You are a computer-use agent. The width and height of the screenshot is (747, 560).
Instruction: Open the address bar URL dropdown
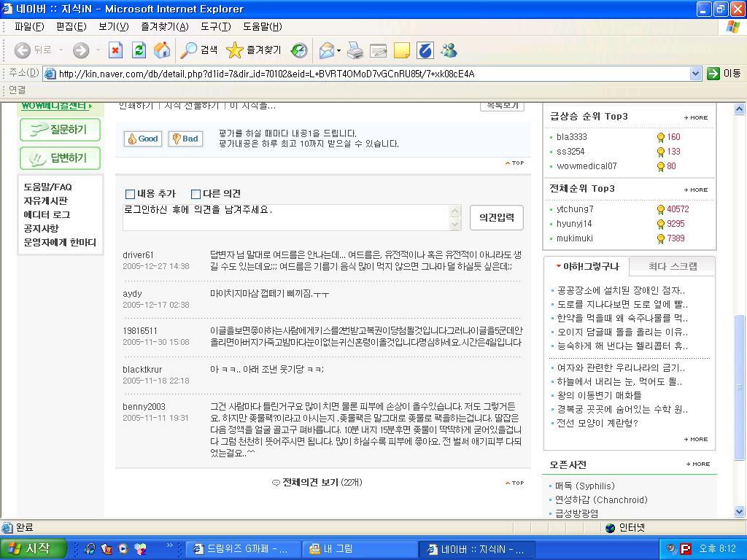[x=695, y=74]
